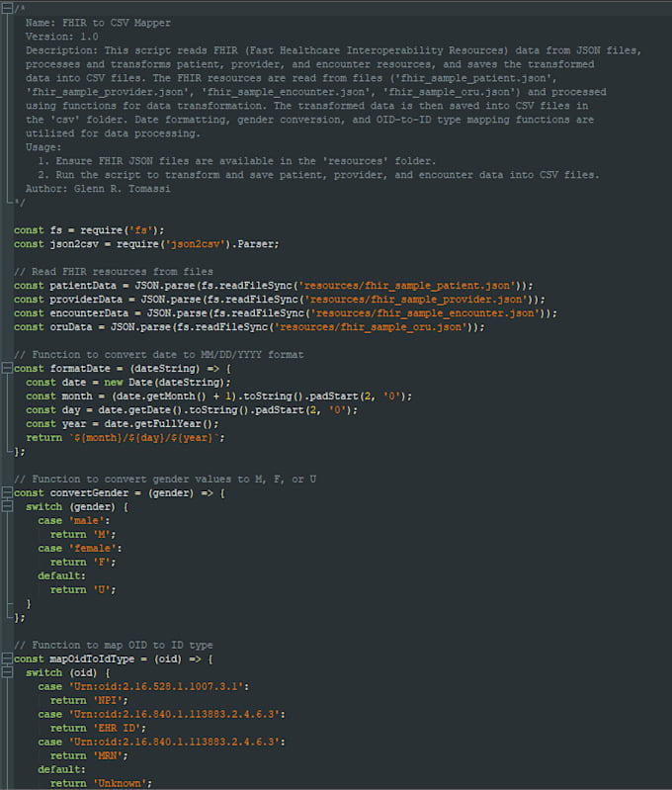Click the case 'female': line
The height and width of the screenshot is (790, 672).
80,548
